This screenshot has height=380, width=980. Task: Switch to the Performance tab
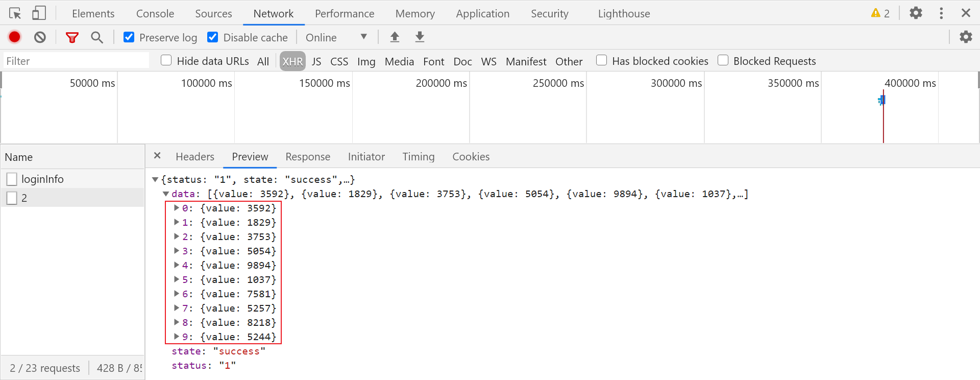pyautogui.click(x=345, y=14)
